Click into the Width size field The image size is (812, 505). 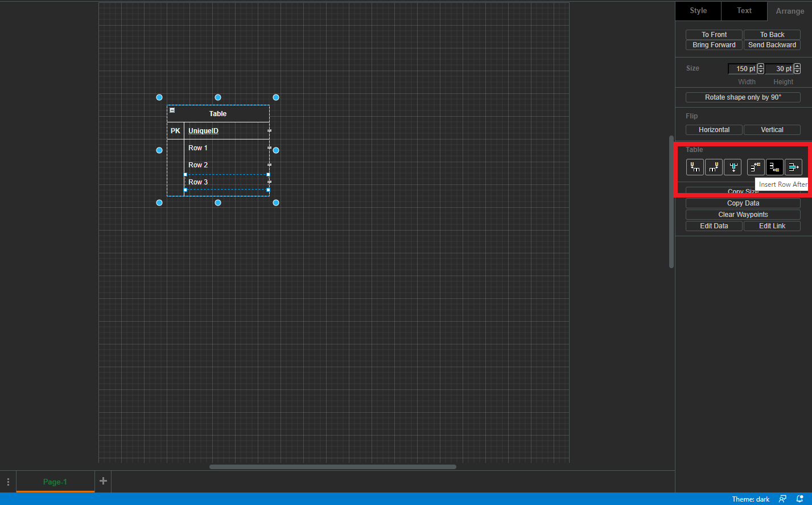(742, 69)
